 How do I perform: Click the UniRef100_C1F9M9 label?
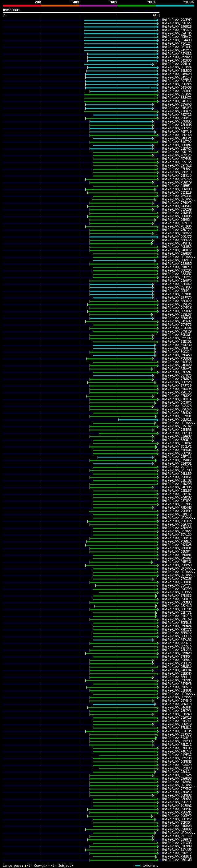click(176, 846)
